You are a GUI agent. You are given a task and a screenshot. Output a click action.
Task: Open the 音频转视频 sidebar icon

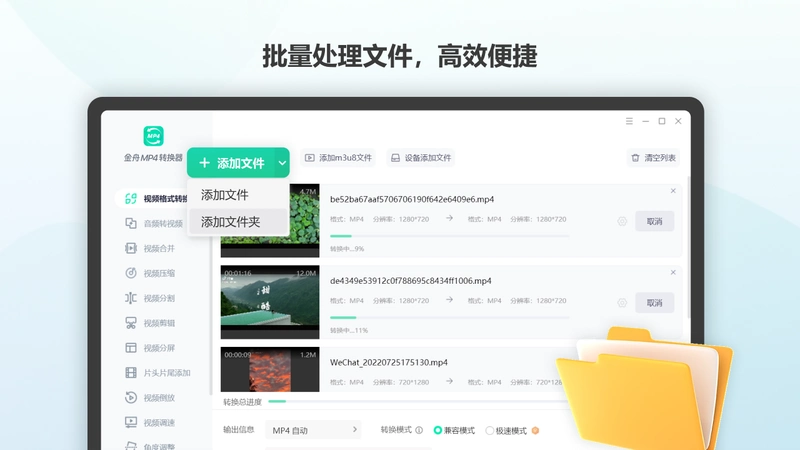pyautogui.click(x=131, y=223)
